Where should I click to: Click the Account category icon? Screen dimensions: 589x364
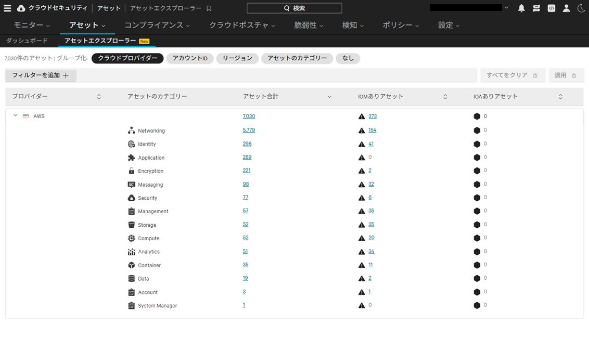coord(132,292)
